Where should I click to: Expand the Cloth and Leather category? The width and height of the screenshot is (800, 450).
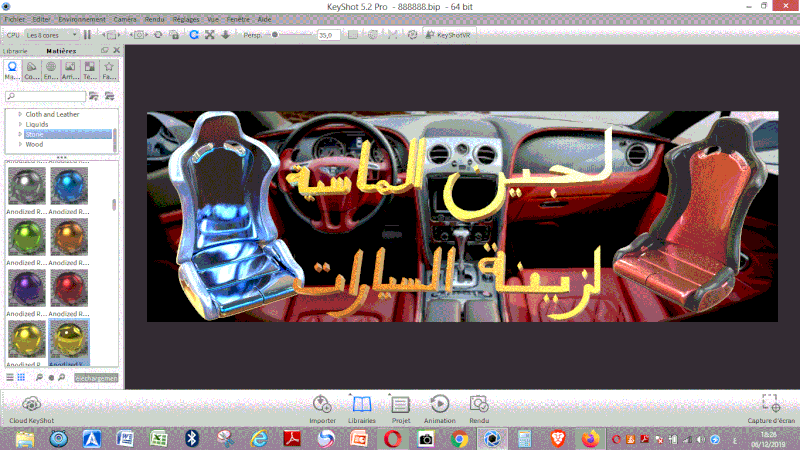(x=19, y=114)
